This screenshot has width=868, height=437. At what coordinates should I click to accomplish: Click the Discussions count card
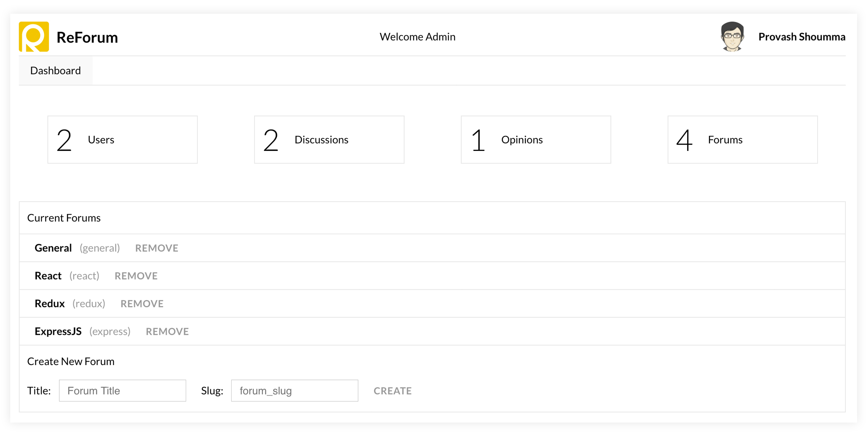tap(329, 140)
